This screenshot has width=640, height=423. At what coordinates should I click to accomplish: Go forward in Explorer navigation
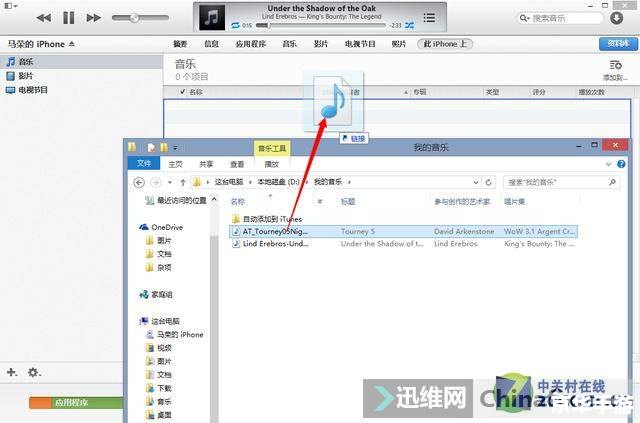coord(156,183)
